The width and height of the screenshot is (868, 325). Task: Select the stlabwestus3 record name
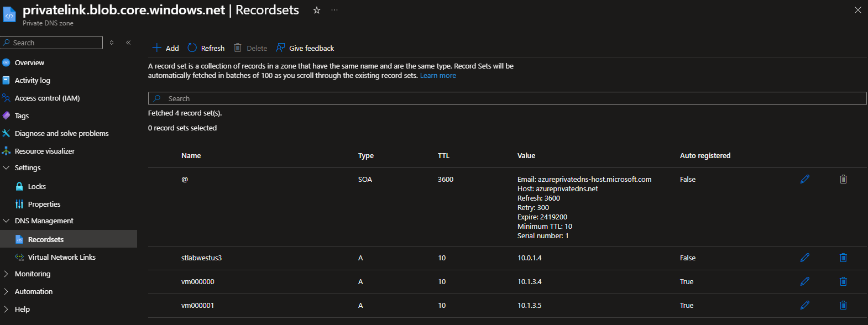click(201, 258)
